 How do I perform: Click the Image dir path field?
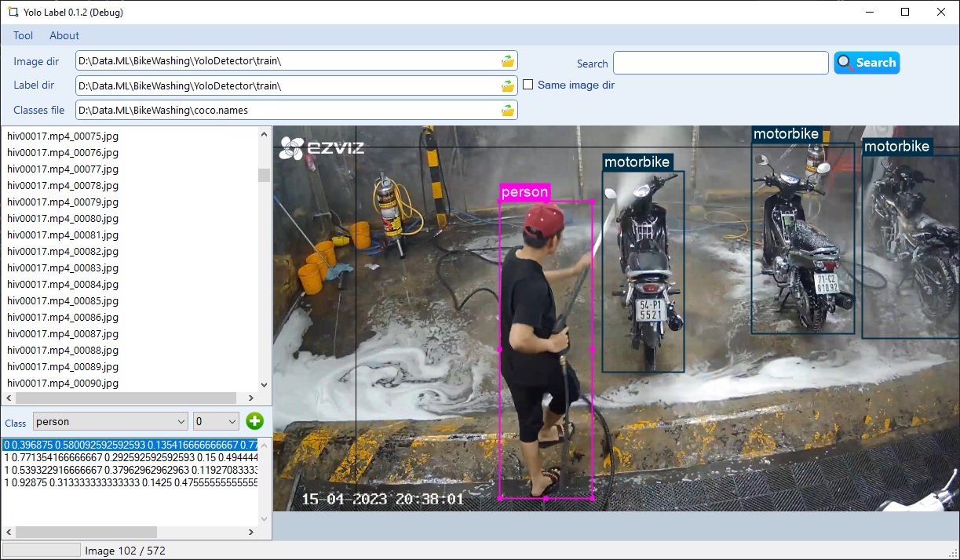[287, 61]
